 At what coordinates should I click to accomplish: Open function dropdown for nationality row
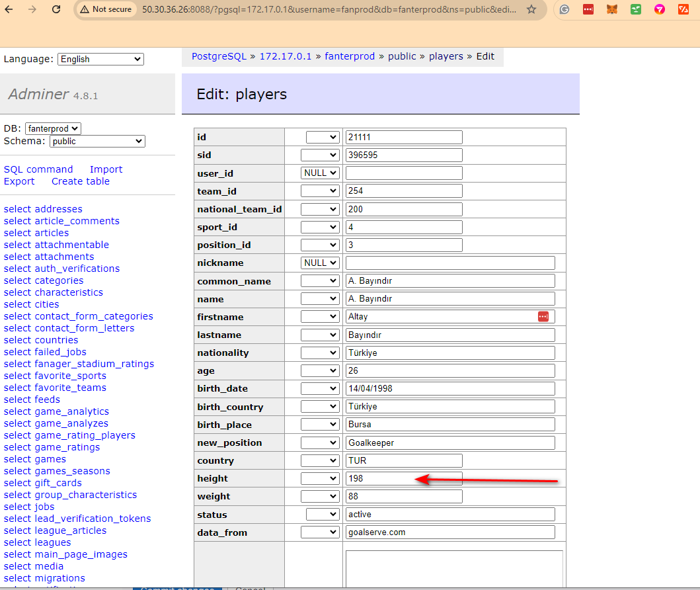point(320,353)
